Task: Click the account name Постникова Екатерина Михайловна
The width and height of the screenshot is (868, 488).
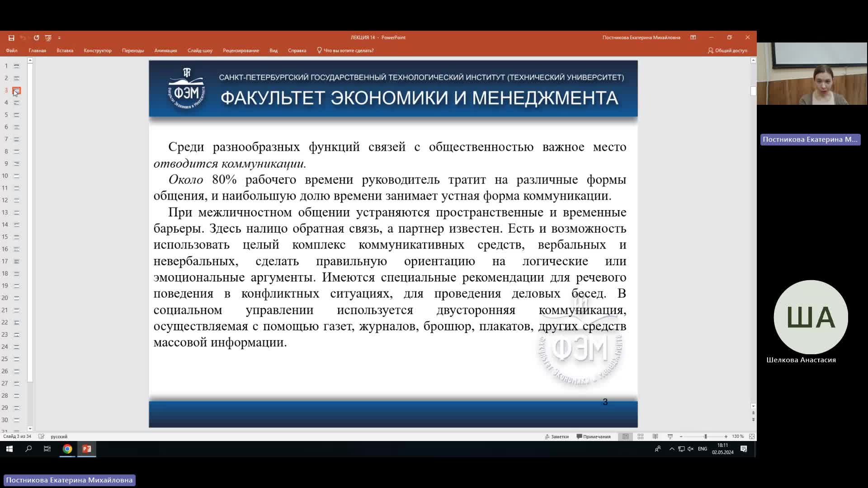Action: click(x=641, y=38)
